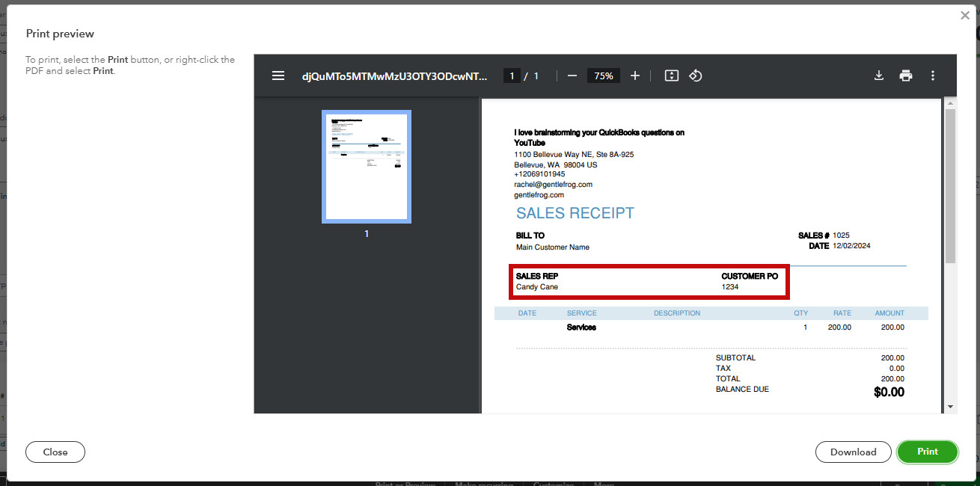Click the zoom in plus icon

tap(635, 76)
